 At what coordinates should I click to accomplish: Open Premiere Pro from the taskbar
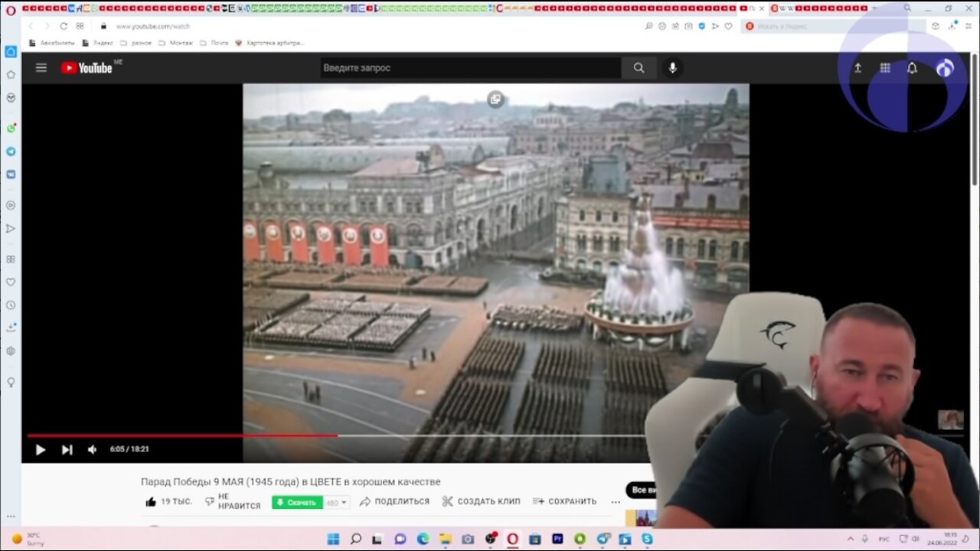coord(557,539)
